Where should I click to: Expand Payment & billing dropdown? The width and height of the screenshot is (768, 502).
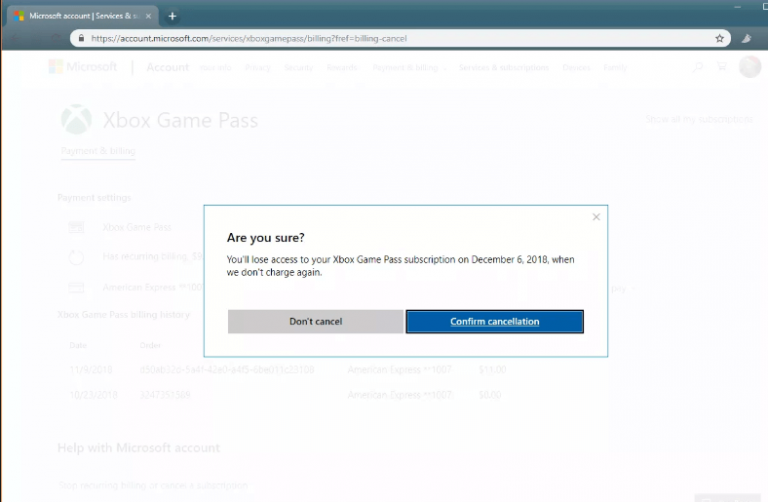point(409,68)
